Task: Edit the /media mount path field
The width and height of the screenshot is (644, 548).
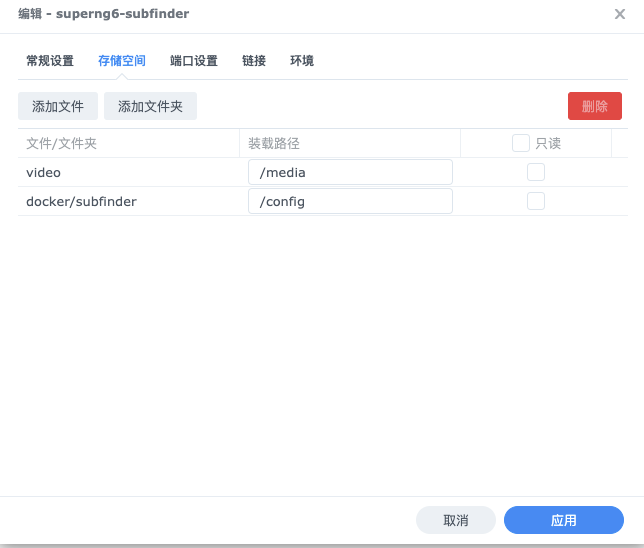Action: click(350, 172)
